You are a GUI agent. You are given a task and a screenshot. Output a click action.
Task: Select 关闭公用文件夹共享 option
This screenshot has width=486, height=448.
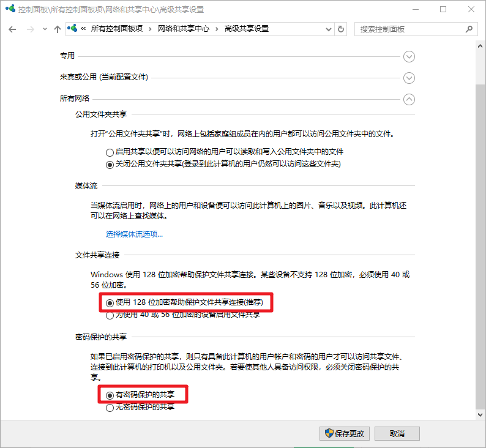223,164
